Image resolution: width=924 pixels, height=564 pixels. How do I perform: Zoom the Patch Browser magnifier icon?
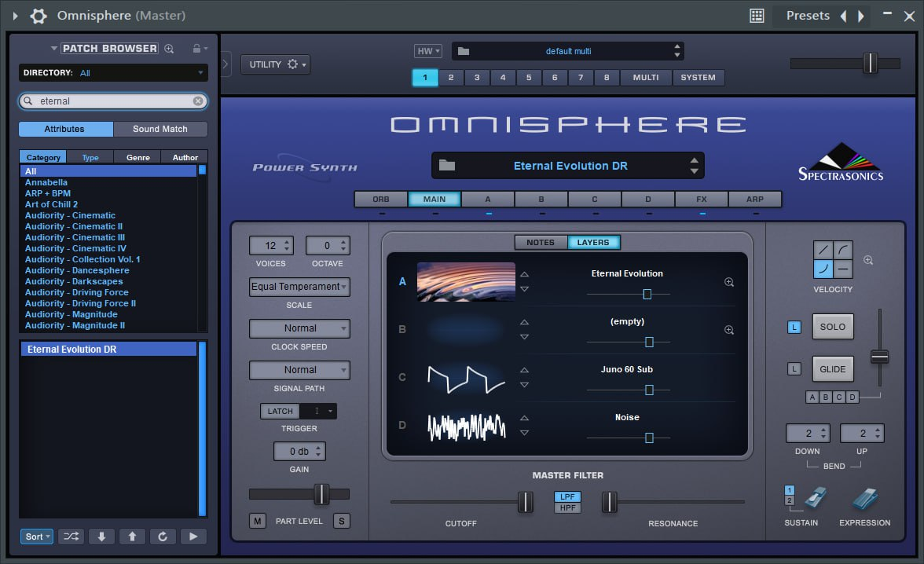169,49
